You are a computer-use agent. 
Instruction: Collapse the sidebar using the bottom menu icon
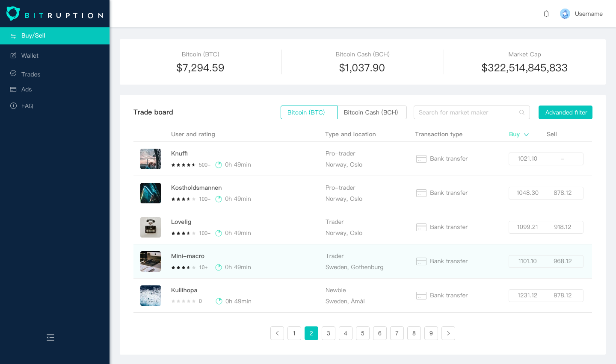click(x=50, y=338)
